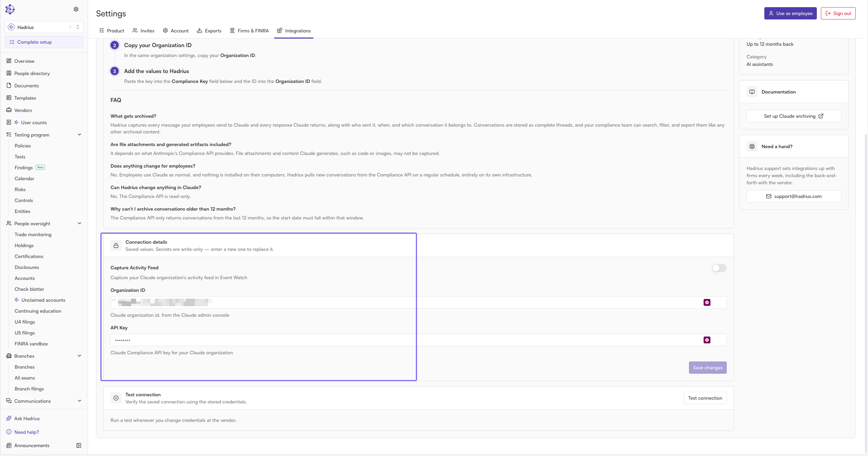Viewport: 868px width, 456px height.
Task: Open settings gear icon in sidebar header
Action: pos(76,9)
